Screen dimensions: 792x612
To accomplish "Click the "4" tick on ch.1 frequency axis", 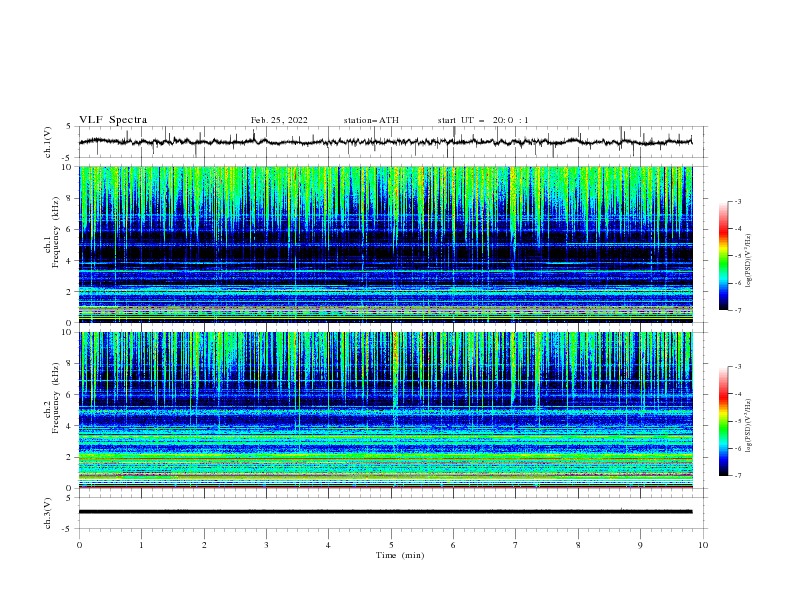I will click(x=71, y=261).
